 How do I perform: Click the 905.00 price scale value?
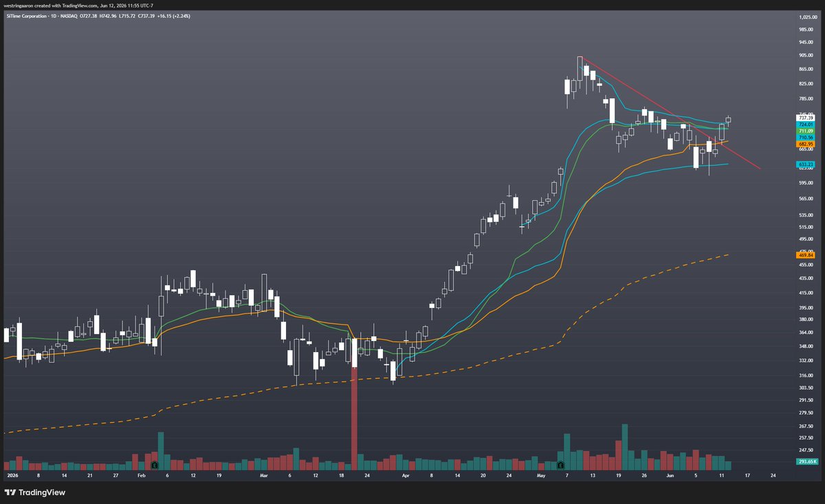(806, 54)
